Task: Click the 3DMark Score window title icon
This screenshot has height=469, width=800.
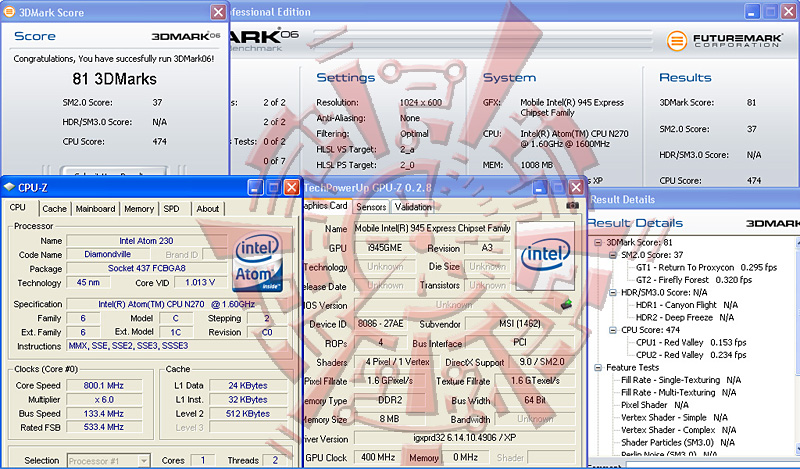Action: pyautogui.click(x=9, y=12)
